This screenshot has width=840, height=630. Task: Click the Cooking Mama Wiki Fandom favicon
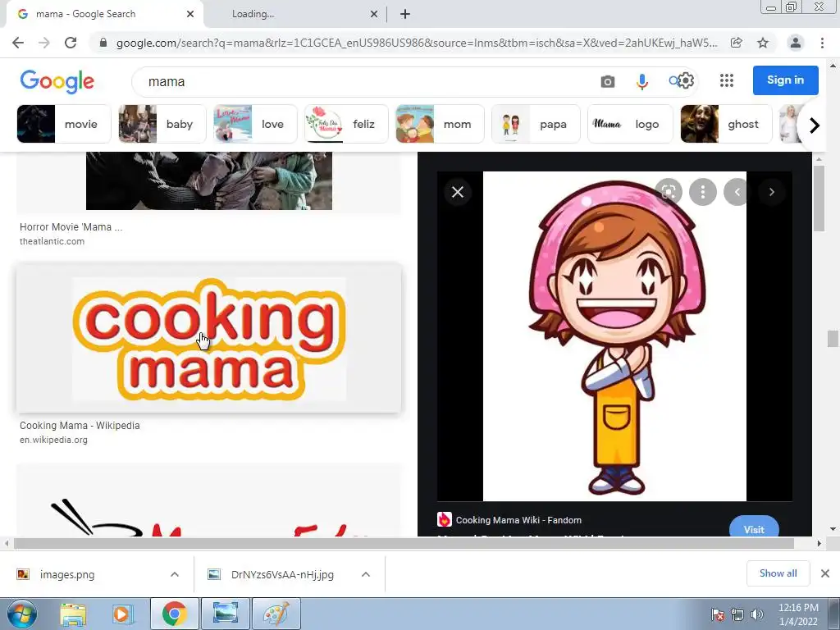(x=444, y=519)
